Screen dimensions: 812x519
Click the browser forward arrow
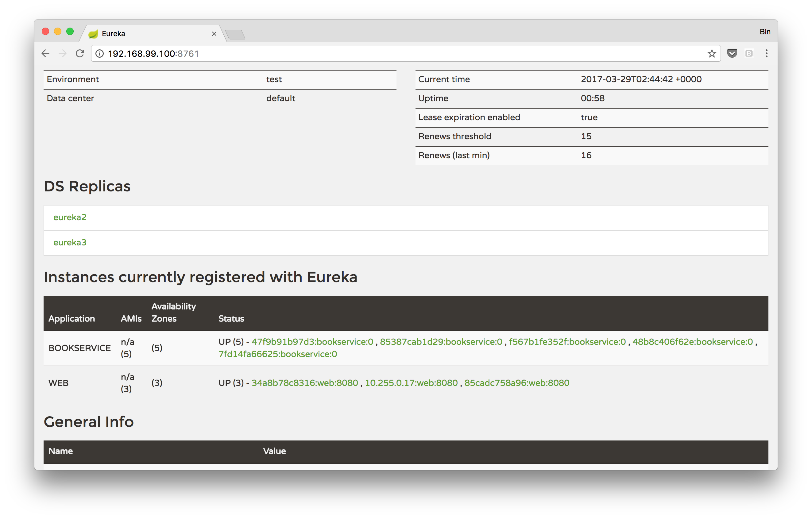(x=63, y=53)
